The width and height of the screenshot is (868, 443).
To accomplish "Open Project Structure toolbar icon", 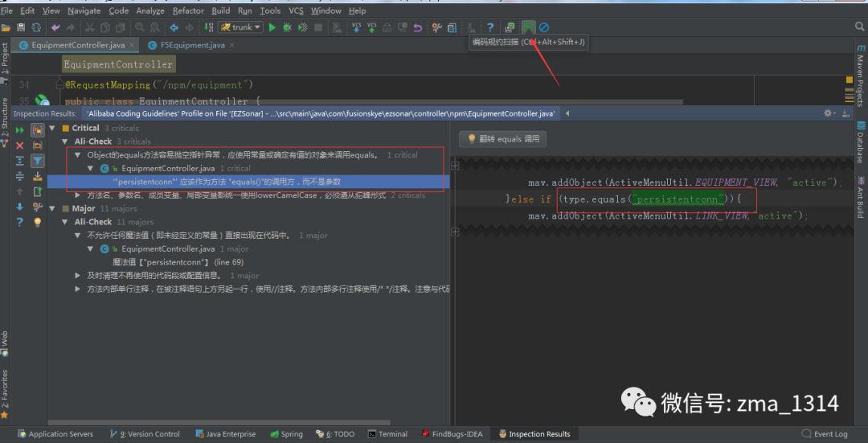I will (452, 27).
